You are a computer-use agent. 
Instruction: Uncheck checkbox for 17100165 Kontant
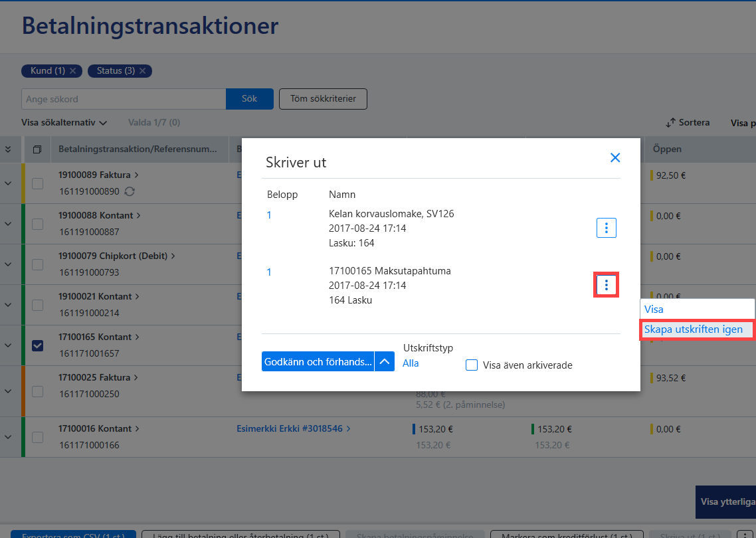[38, 345]
